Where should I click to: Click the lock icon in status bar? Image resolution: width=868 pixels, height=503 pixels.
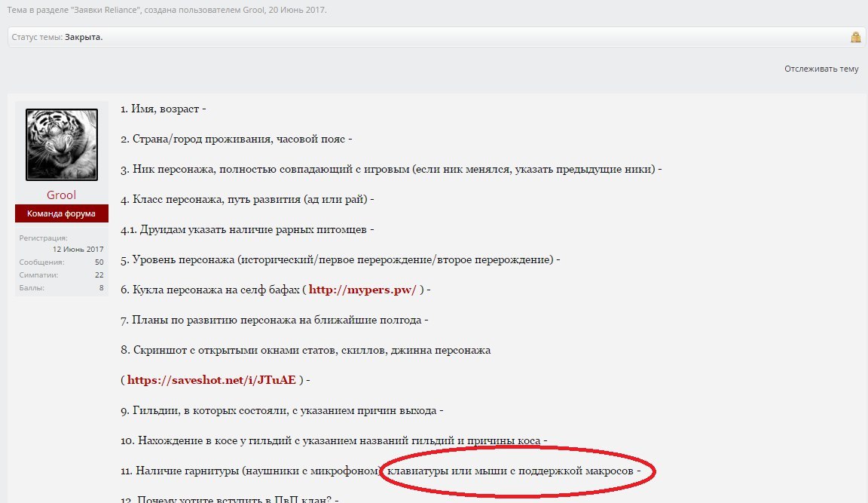855,37
